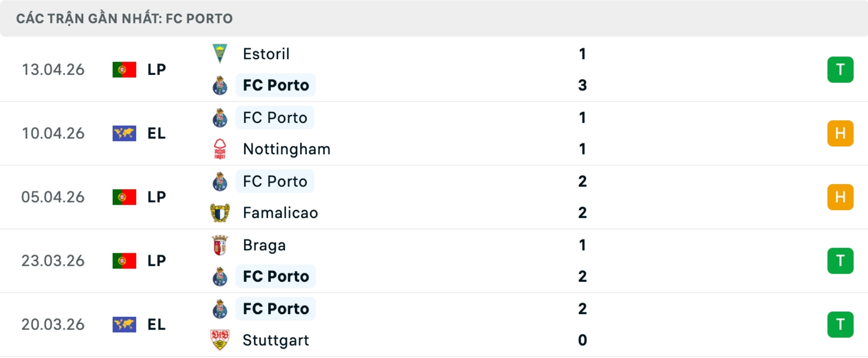Viewport: 868px width, 358px height.
Task: Click Europa League flag icon on 10.04.26
Action: [x=124, y=133]
